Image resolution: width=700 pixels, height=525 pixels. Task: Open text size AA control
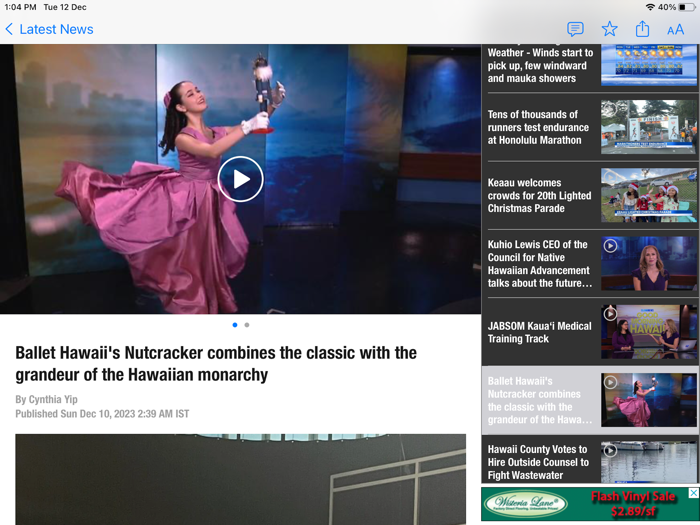675,30
